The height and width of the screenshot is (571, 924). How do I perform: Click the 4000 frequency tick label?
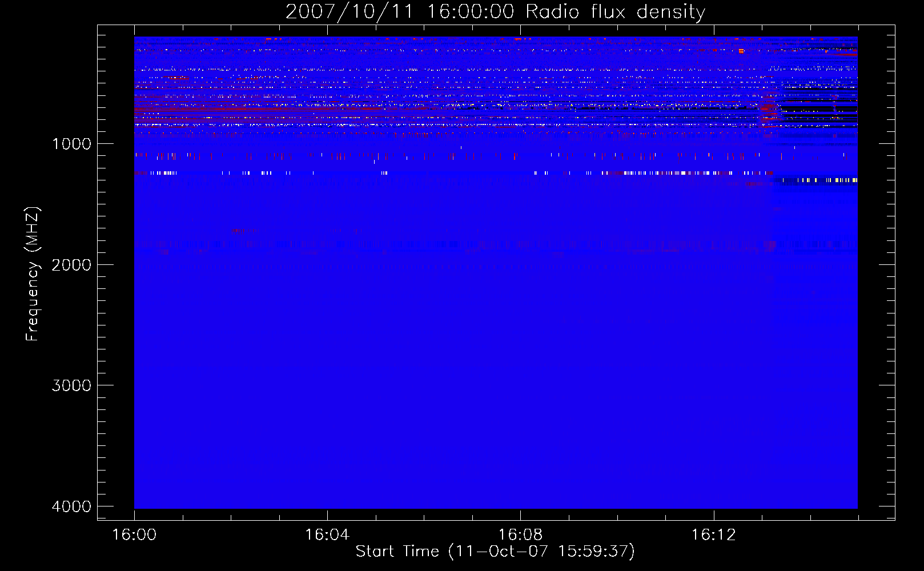[71, 506]
